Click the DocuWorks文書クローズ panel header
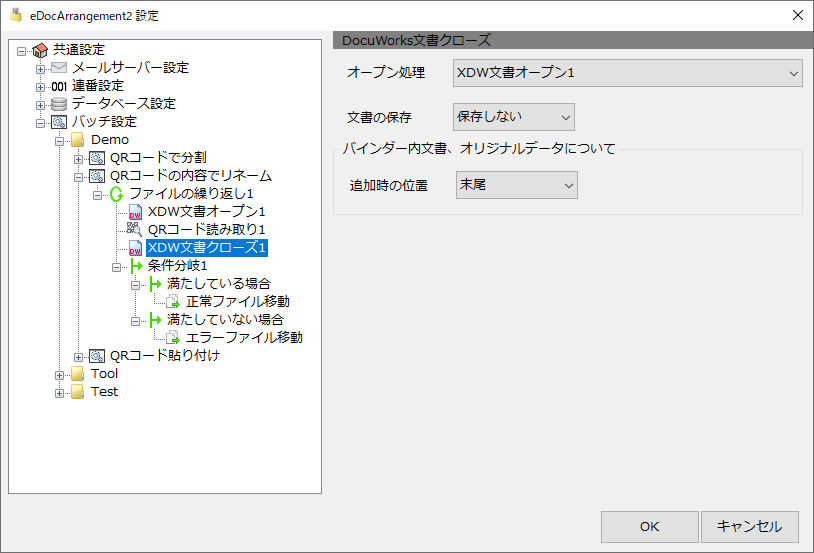814x553 pixels. pos(573,40)
